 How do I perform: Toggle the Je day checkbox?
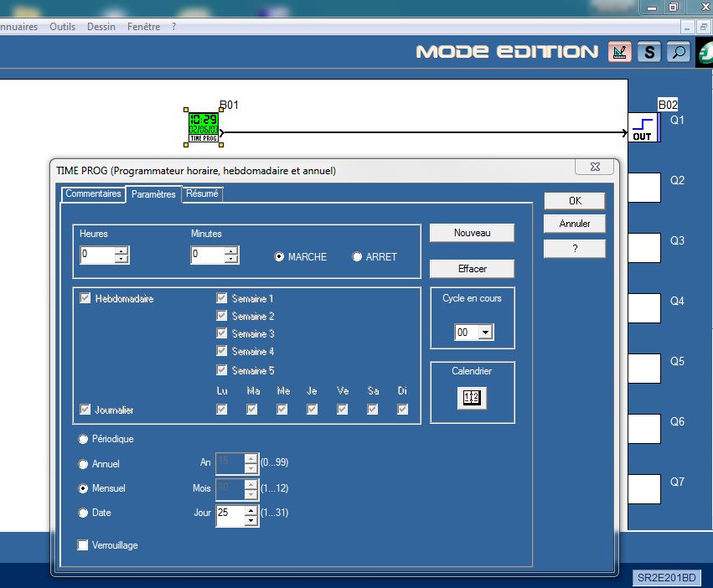(312, 410)
